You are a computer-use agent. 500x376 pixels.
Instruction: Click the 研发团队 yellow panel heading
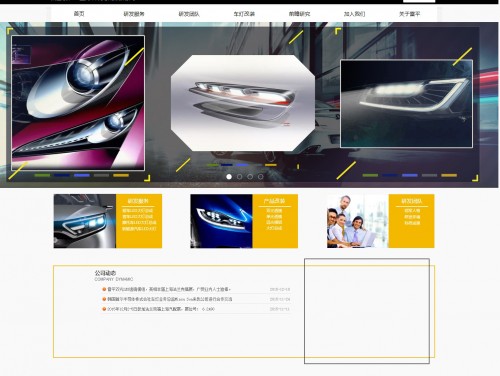tap(412, 201)
